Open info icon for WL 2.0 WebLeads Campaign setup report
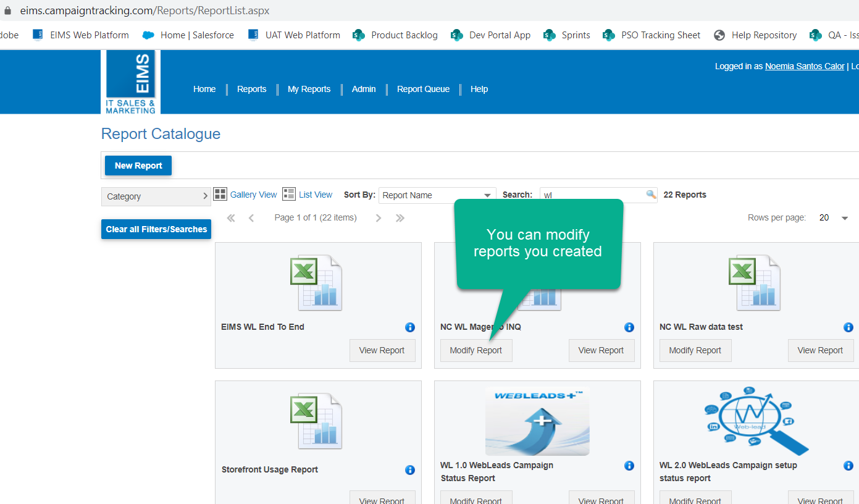Viewport: 859px width, 504px height. [849, 466]
